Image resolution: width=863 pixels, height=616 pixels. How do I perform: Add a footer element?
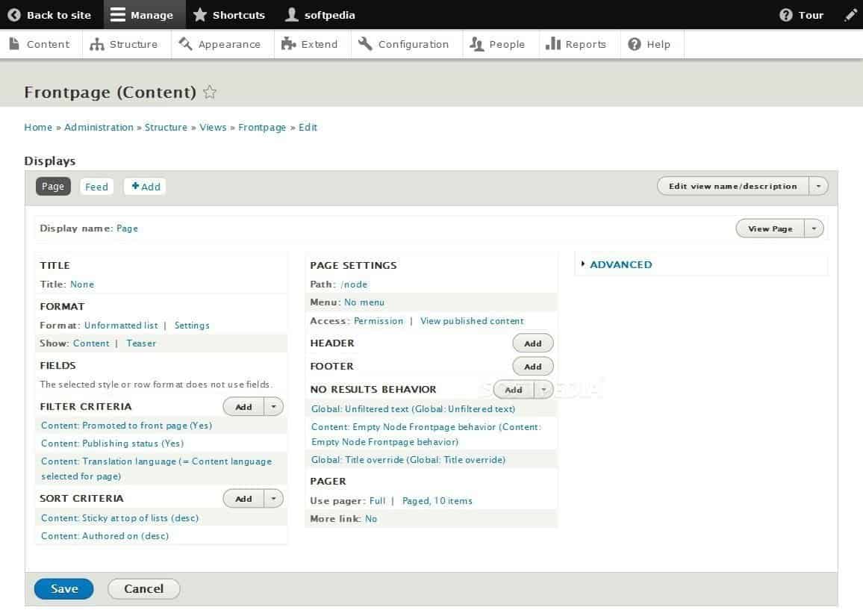tap(533, 367)
